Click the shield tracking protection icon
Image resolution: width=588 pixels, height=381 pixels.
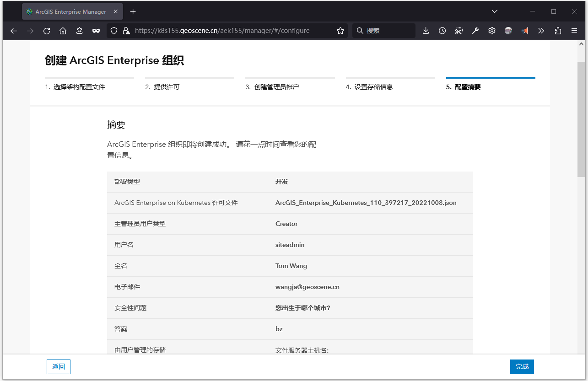(114, 31)
